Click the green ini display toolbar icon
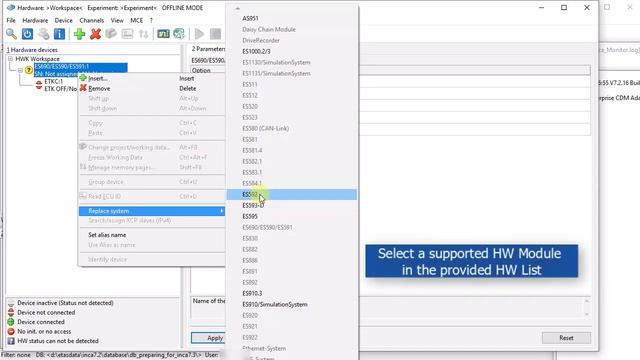 click(163, 34)
